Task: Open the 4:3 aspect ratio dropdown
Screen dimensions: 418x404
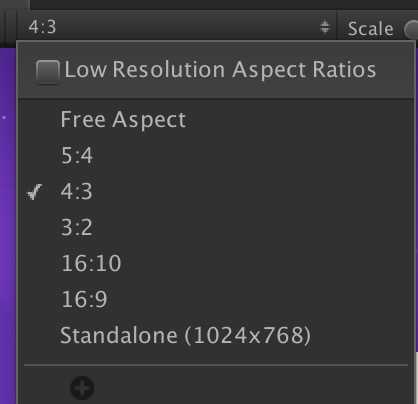Action: 178,27
